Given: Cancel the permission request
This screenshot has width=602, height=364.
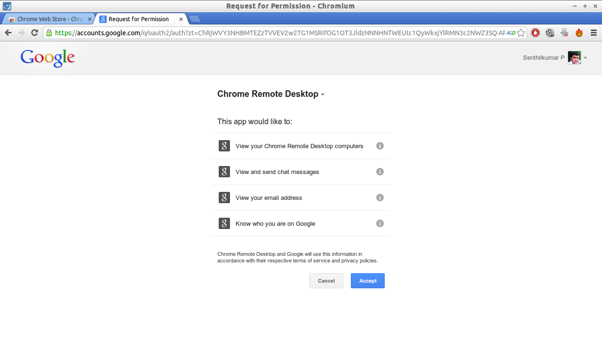Looking at the screenshot, I should (326, 281).
